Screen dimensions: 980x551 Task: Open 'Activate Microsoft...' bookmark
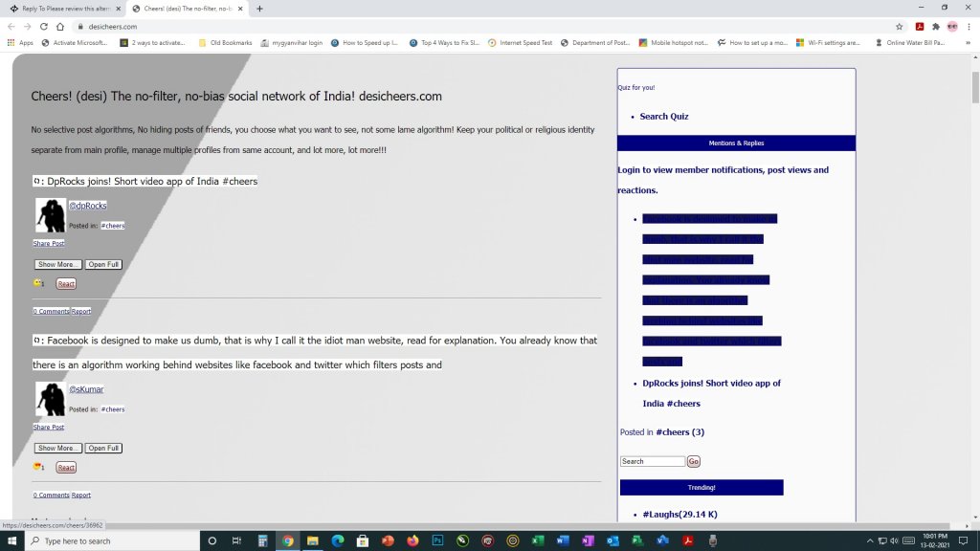coord(75,42)
